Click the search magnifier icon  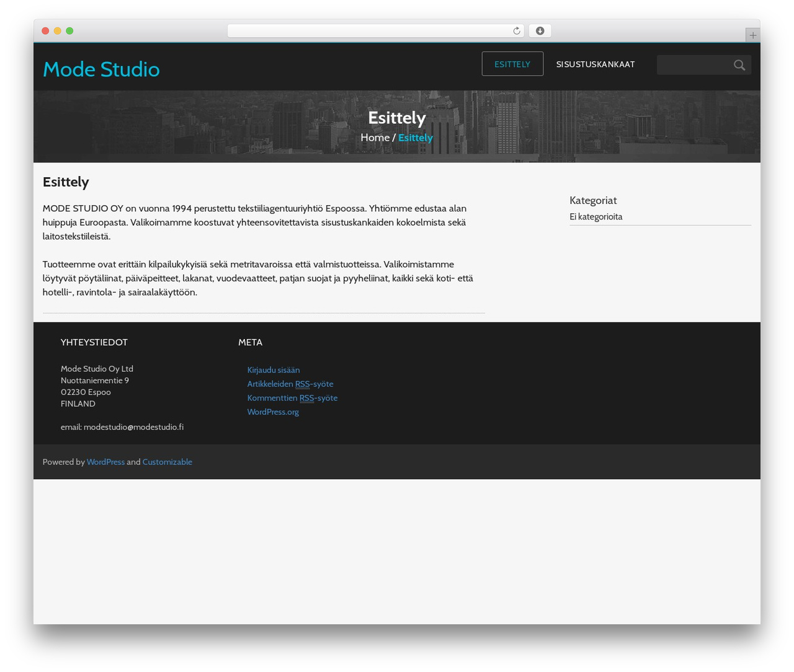739,65
